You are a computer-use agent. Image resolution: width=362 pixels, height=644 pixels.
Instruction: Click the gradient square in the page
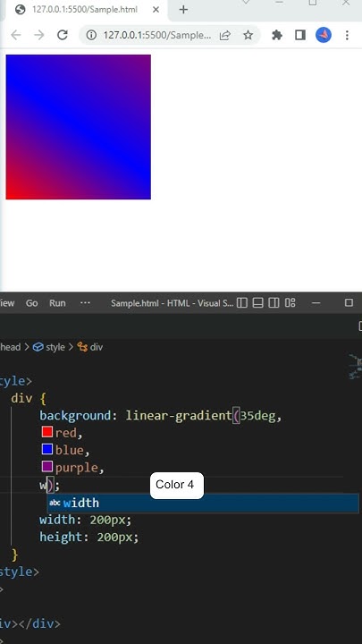click(x=79, y=127)
